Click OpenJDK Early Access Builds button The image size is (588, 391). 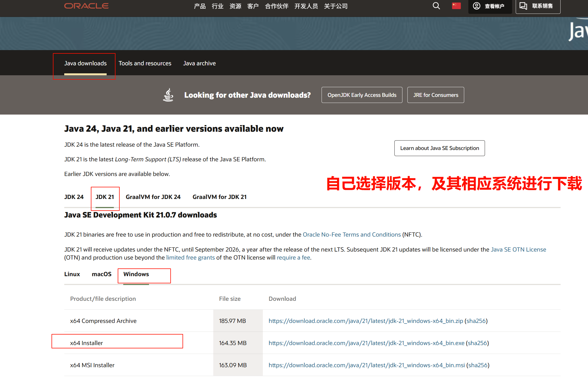[x=362, y=95]
